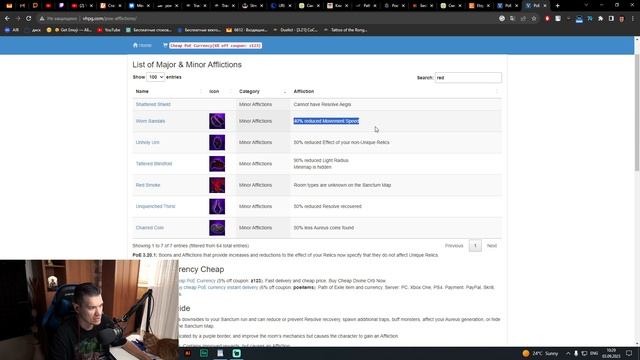Open the YouTube bookmark in bookmarks bar
The width and height of the screenshot is (640, 360).
(109, 30)
